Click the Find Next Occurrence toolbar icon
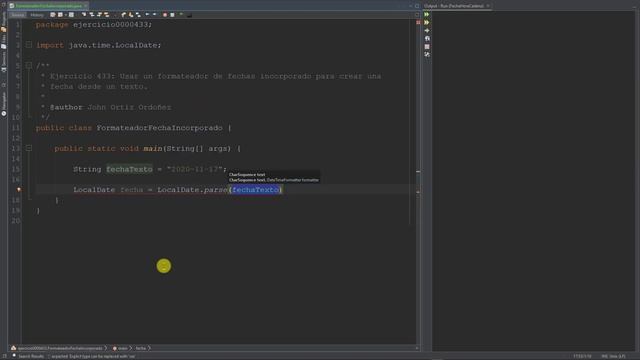 tap(99, 15)
